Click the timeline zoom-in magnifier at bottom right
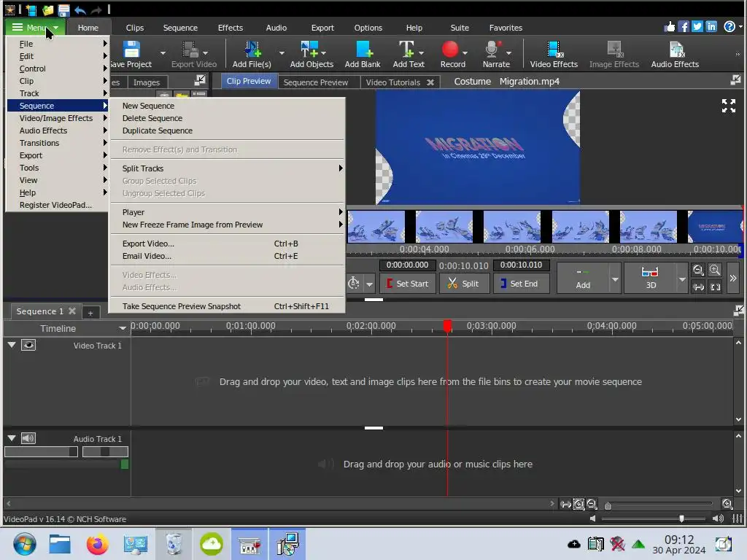The image size is (747, 560). [727, 504]
